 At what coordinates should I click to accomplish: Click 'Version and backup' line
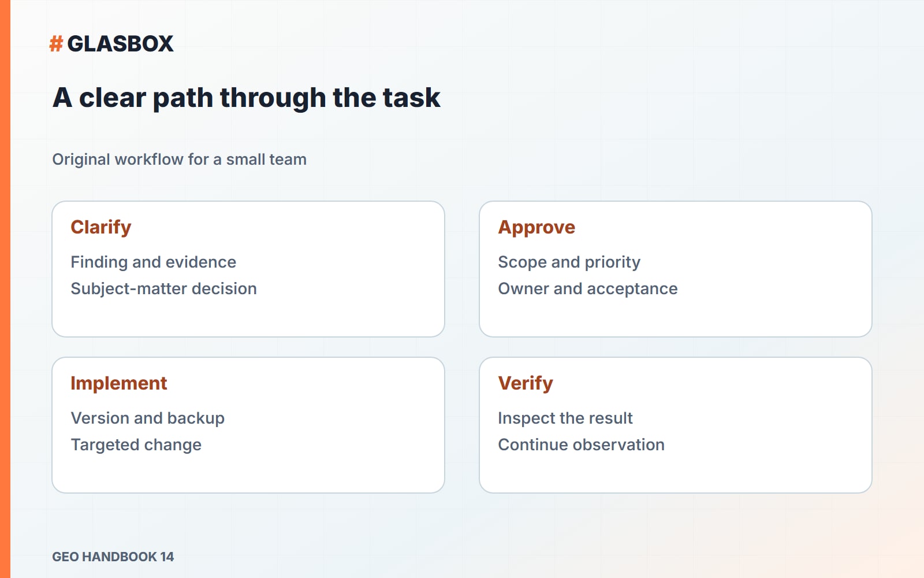click(x=148, y=418)
